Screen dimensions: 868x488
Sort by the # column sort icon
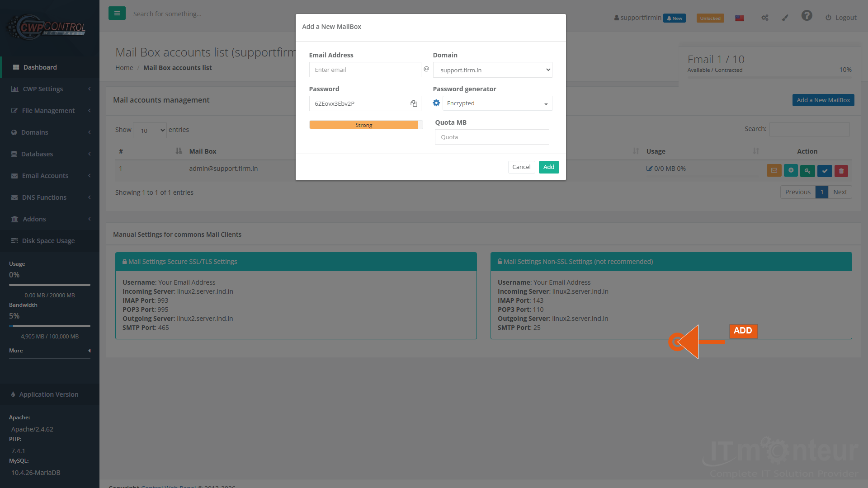click(x=179, y=151)
